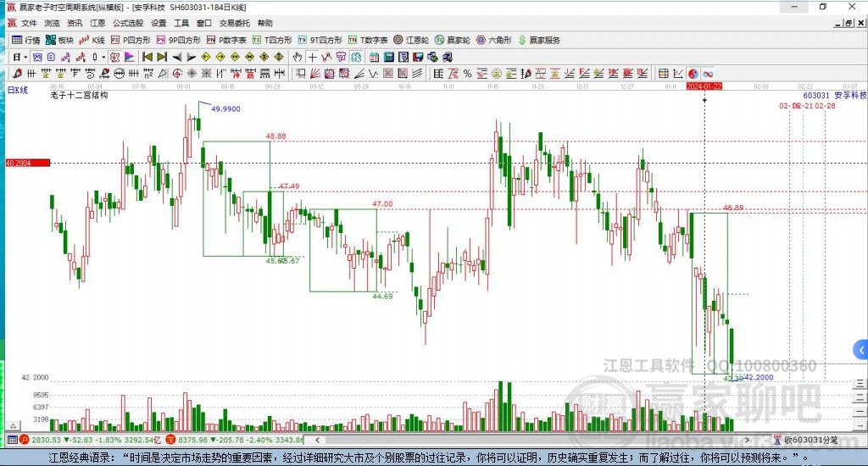Click the status bar keyboard grid icon
The height and width of the screenshot is (466, 868).
pyautogui.click(x=12, y=440)
